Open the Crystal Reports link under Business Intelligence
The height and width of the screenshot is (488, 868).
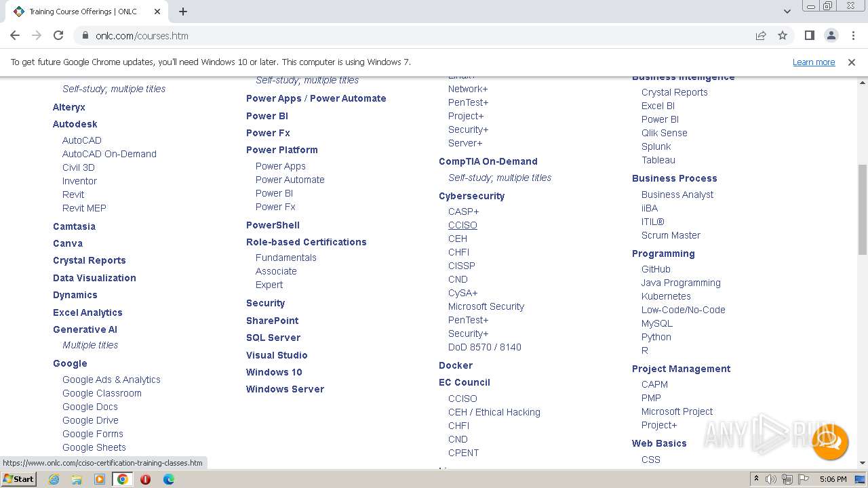coord(675,92)
